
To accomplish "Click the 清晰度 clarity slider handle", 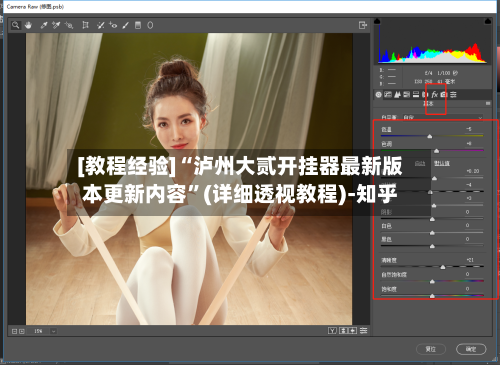I will coord(443,267).
